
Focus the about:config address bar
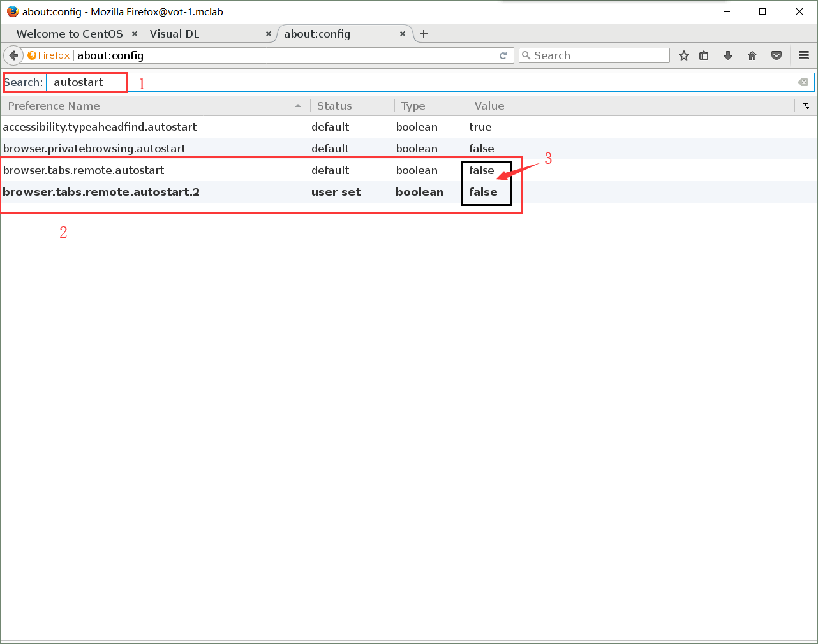[x=284, y=55]
